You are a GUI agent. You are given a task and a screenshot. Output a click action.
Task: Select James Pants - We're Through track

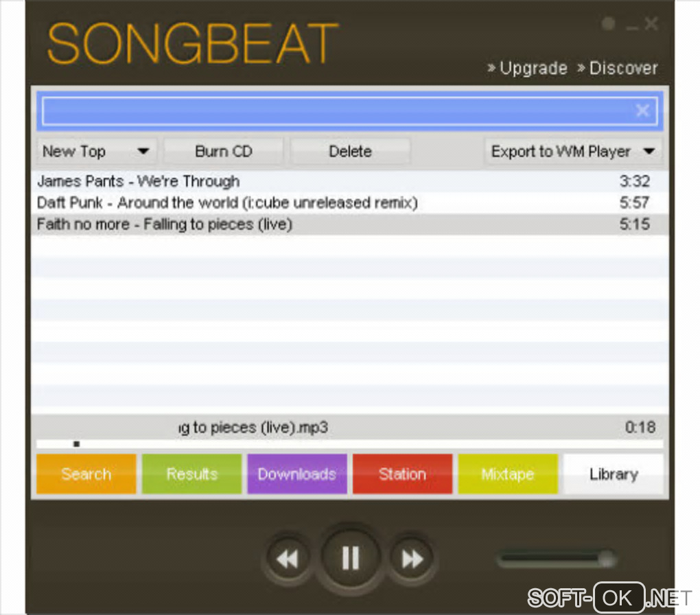pos(350,181)
